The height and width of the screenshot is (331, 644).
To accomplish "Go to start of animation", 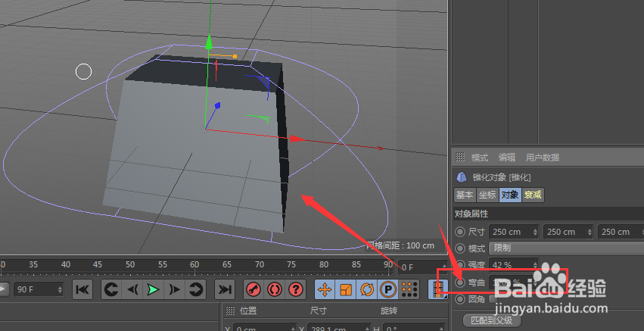I will pos(82,289).
